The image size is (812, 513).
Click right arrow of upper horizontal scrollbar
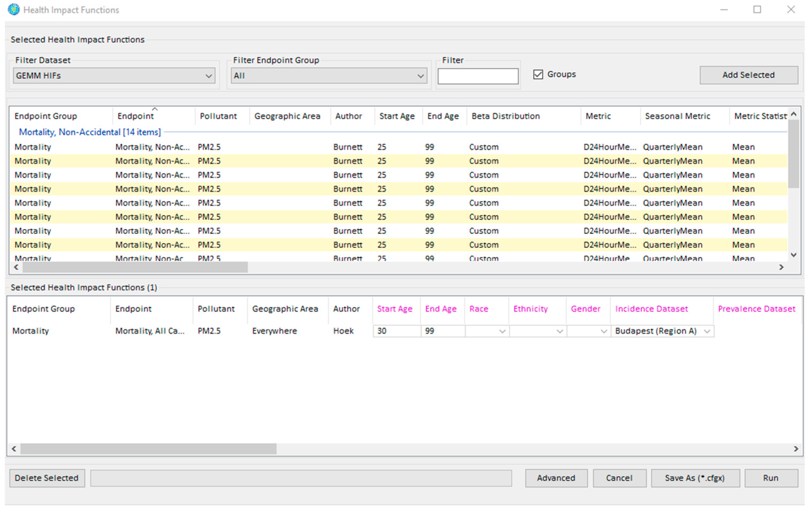781,267
